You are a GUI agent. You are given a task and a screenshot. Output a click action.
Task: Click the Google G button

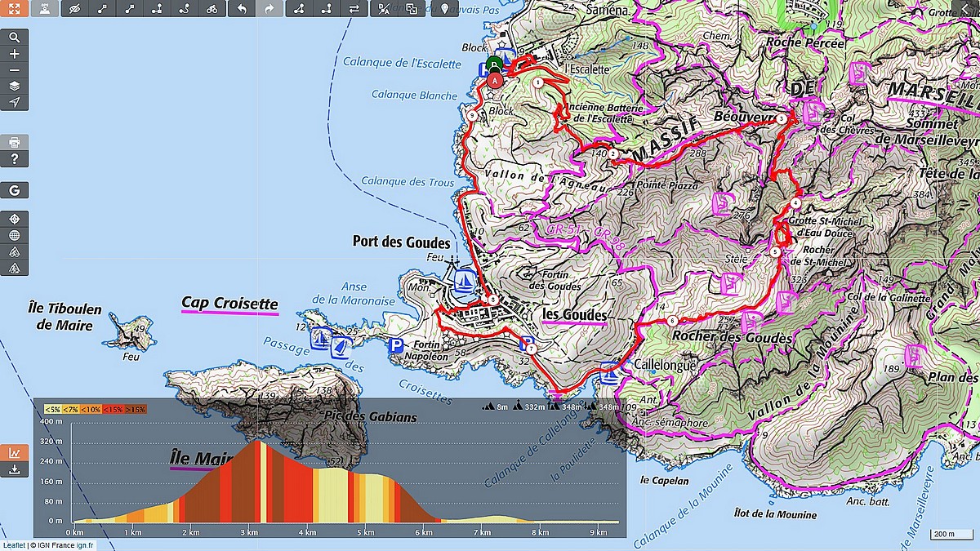click(x=14, y=190)
